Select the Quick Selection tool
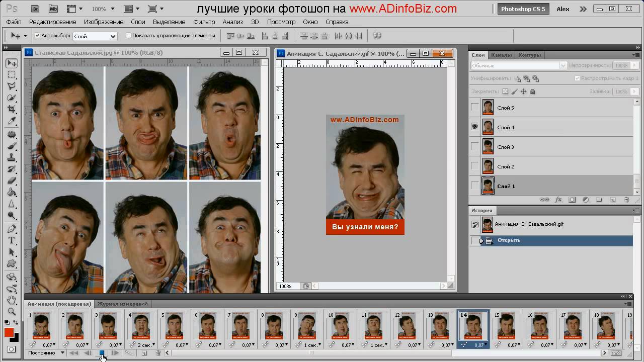 12,98
